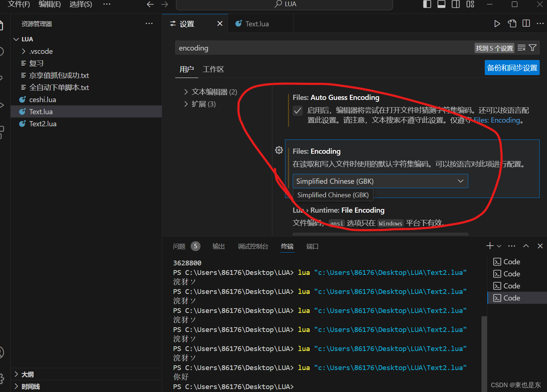Split the editor with the split icon
The width and height of the screenshot is (547, 392).
[526, 23]
